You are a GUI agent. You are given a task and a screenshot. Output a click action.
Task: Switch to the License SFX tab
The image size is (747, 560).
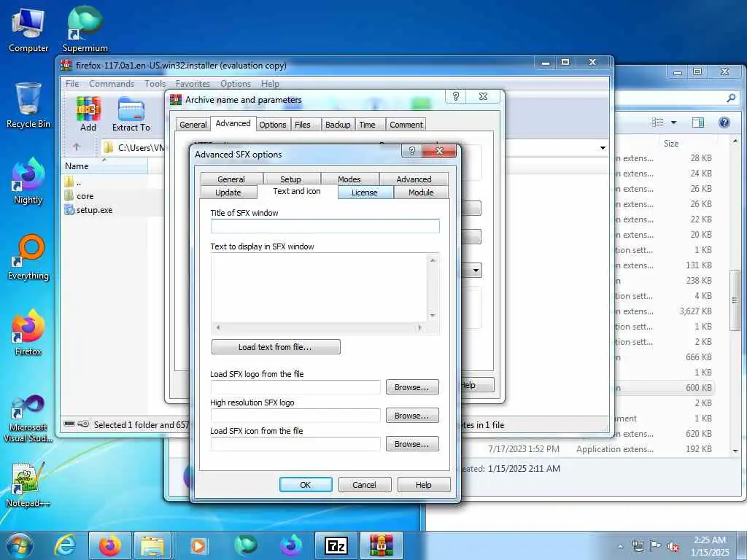pos(365,192)
